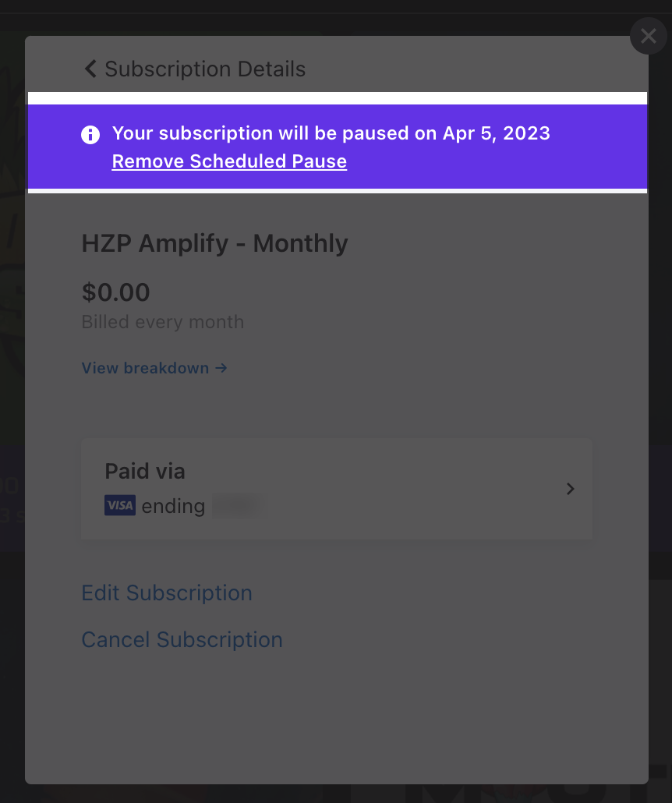This screenshot has height=803, width=672.
Task: Click the $0.00 price amount
Action: (115, 292)
